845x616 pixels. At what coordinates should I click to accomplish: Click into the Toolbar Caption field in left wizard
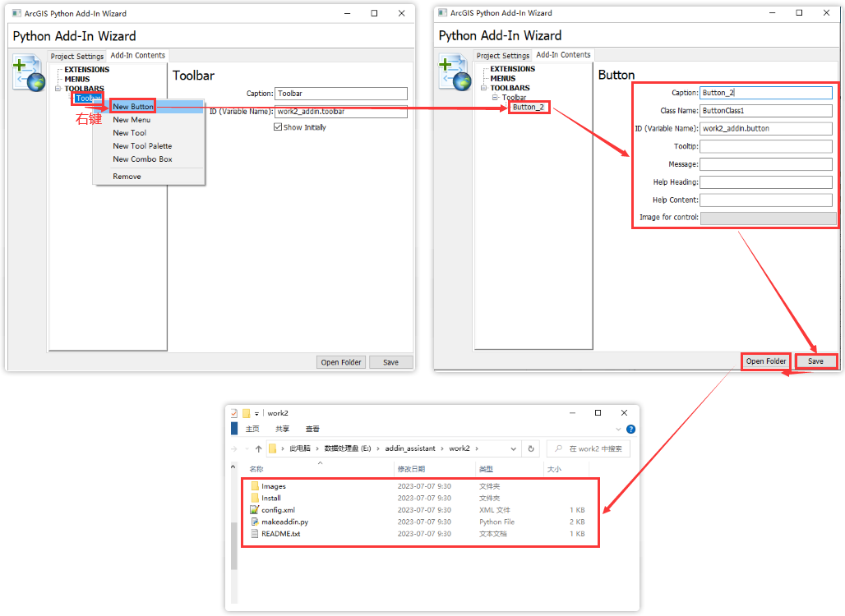point(341,94)
